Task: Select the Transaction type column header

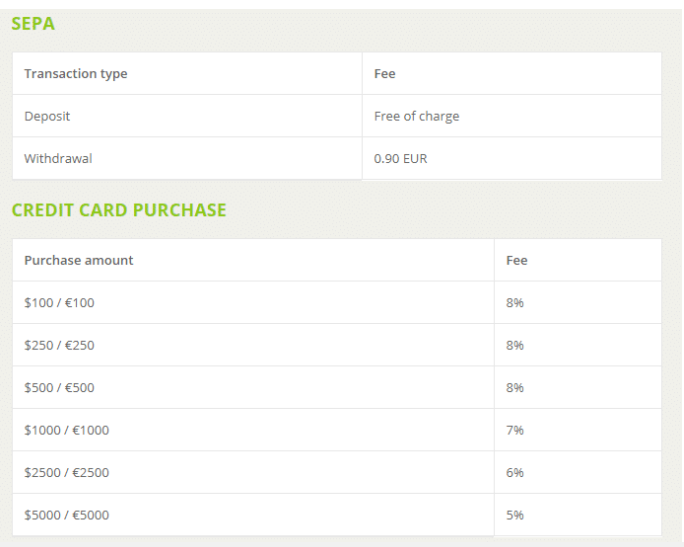Action: [x=76, y=74]
